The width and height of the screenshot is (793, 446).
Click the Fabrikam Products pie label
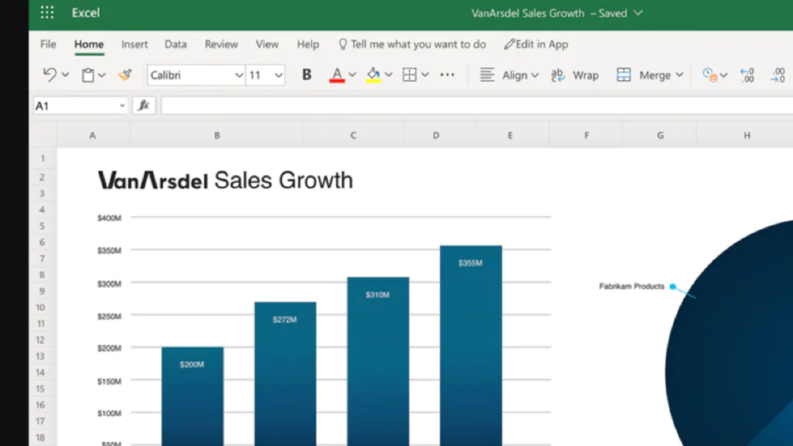click(632, 286)
